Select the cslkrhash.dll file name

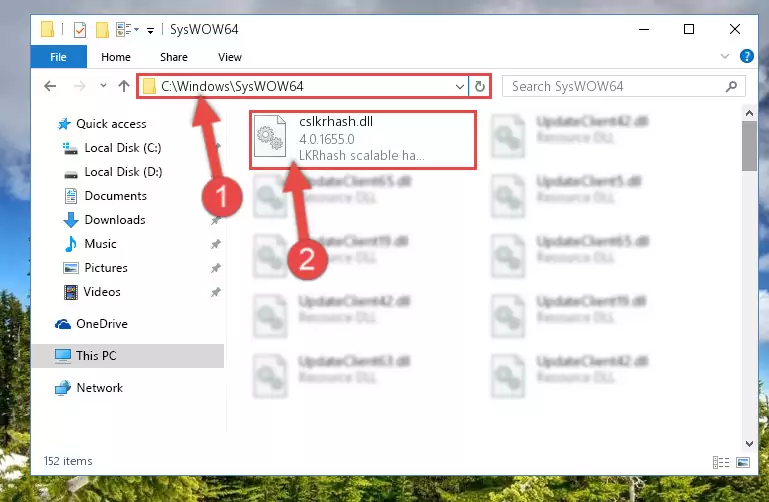[336, 122]
